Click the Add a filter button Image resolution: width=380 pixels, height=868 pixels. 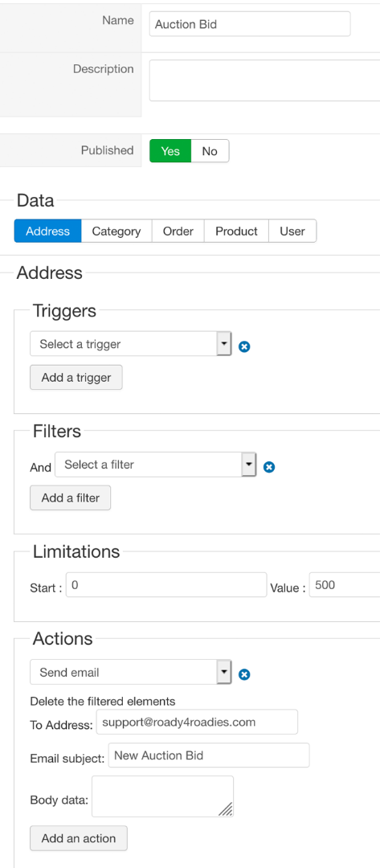tap(70, 497)
